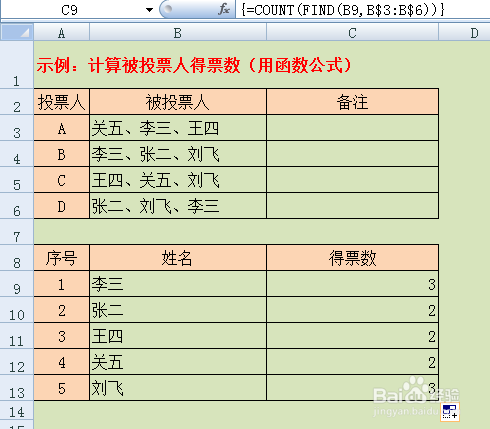Click name cell 王四 in row 11
The image size is (490, 429).
178,336
